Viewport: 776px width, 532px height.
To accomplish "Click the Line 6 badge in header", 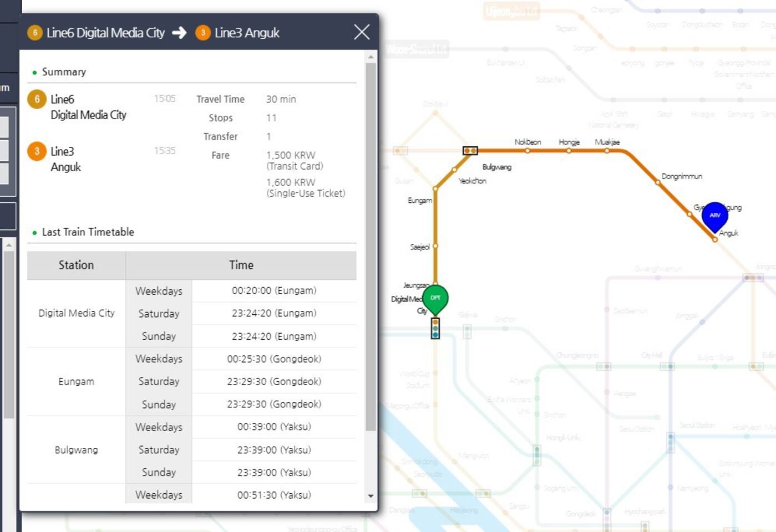I will click(35, 33).
